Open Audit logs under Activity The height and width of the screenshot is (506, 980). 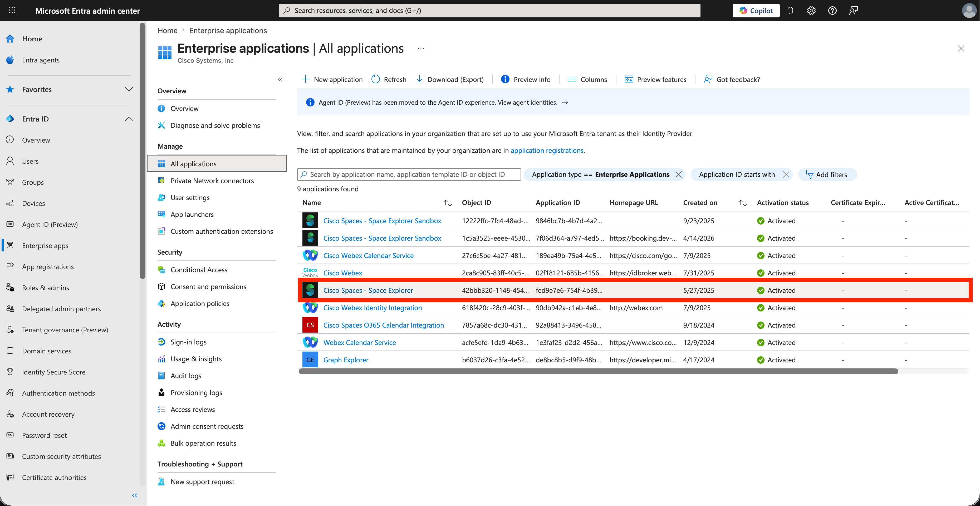[186, 376]
